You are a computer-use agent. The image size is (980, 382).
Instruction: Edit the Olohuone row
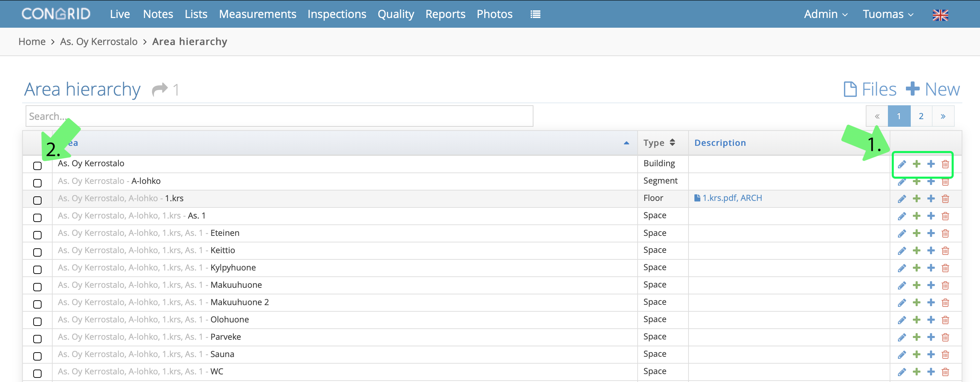902,320
